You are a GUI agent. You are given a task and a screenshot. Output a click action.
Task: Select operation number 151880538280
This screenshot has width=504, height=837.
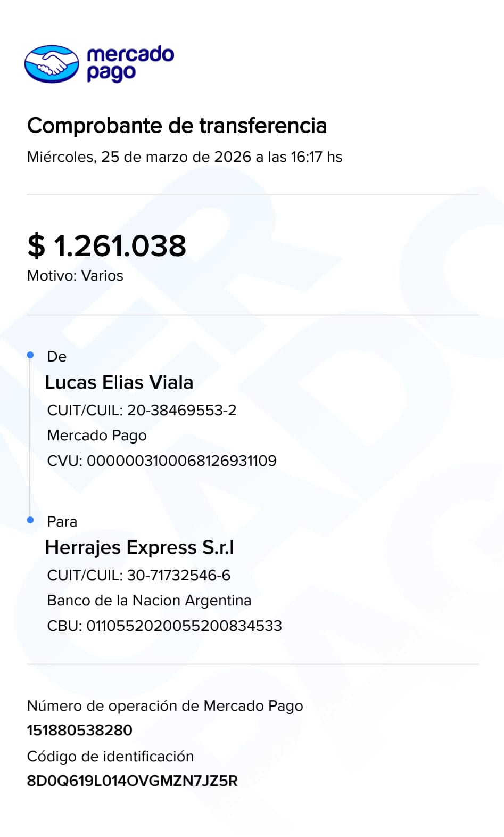click(x=79, y=730)
